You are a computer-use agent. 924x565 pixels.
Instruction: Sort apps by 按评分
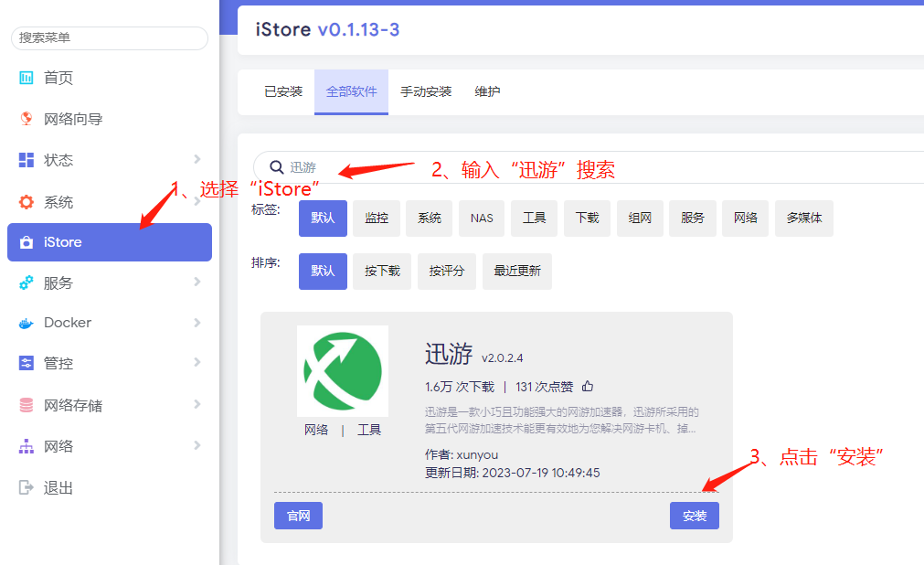447,272
